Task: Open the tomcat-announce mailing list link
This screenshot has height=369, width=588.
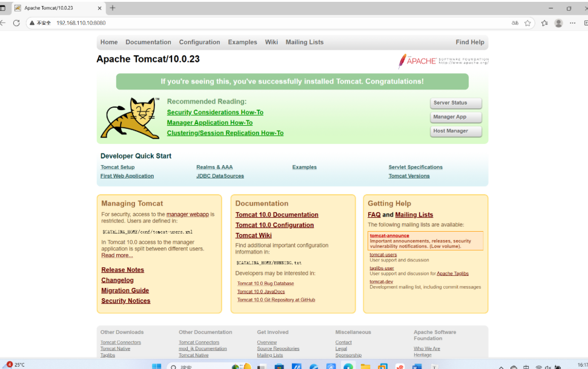Action: [x=389, y=236]
